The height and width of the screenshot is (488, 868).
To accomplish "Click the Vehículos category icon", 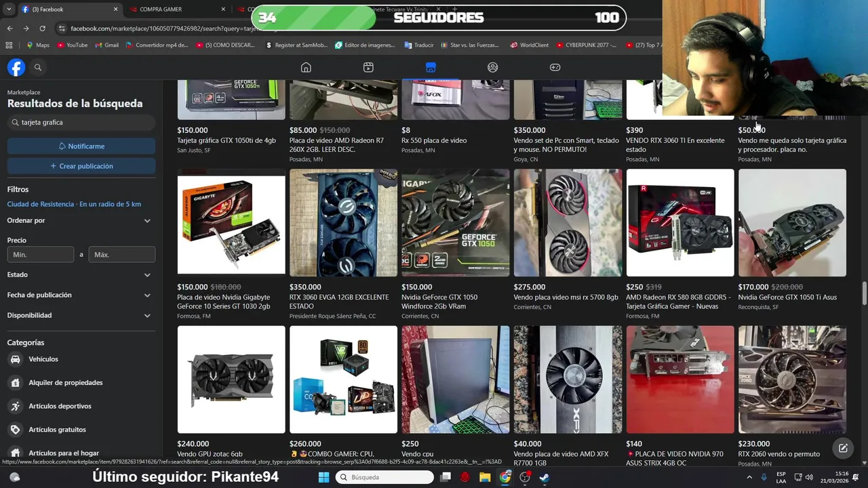I will pos(15,359).
